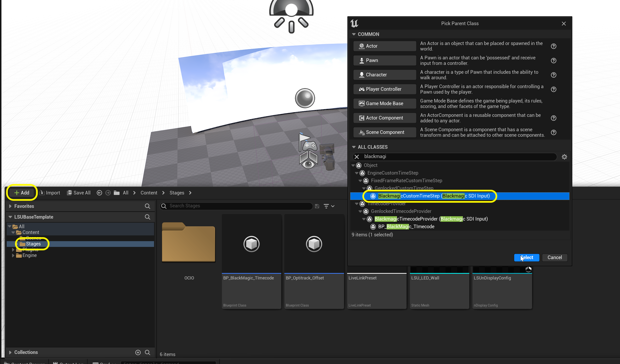Go back with the history back arrow
620x364 pixels.
[99, 193]
